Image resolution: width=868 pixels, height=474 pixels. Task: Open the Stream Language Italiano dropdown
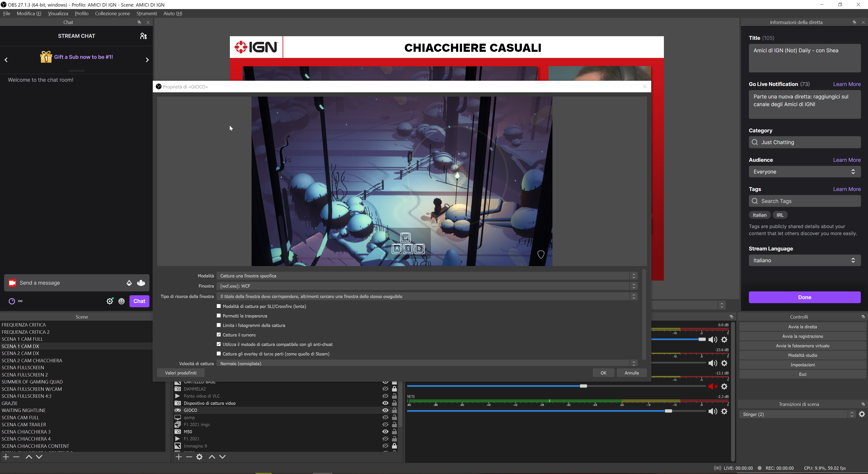coord(804,260)
